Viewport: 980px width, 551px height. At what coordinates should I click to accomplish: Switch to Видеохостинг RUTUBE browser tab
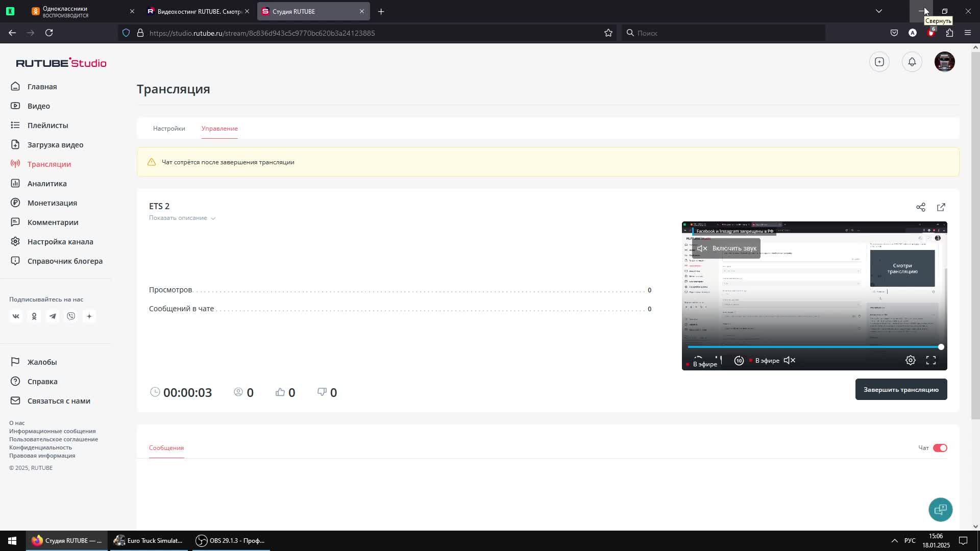tap(198, 11)
